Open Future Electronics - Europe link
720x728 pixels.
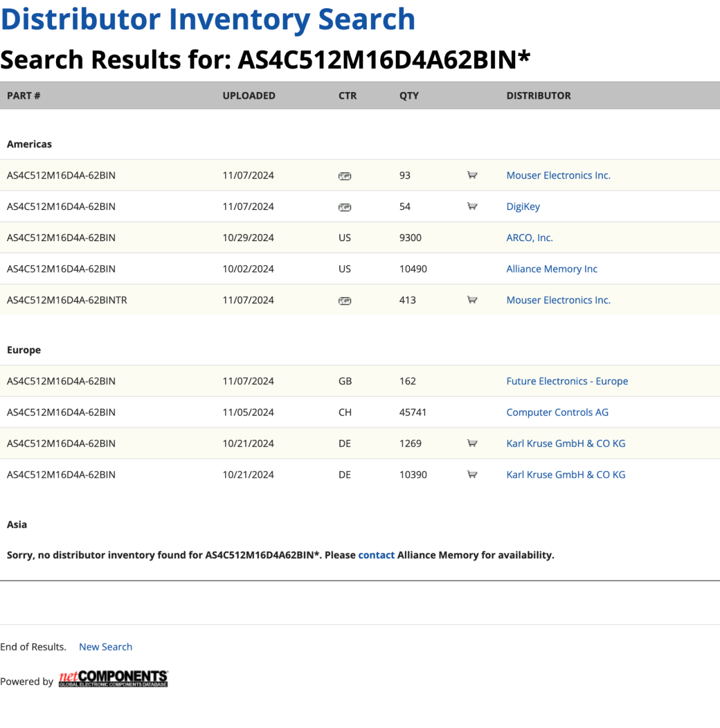567,381
